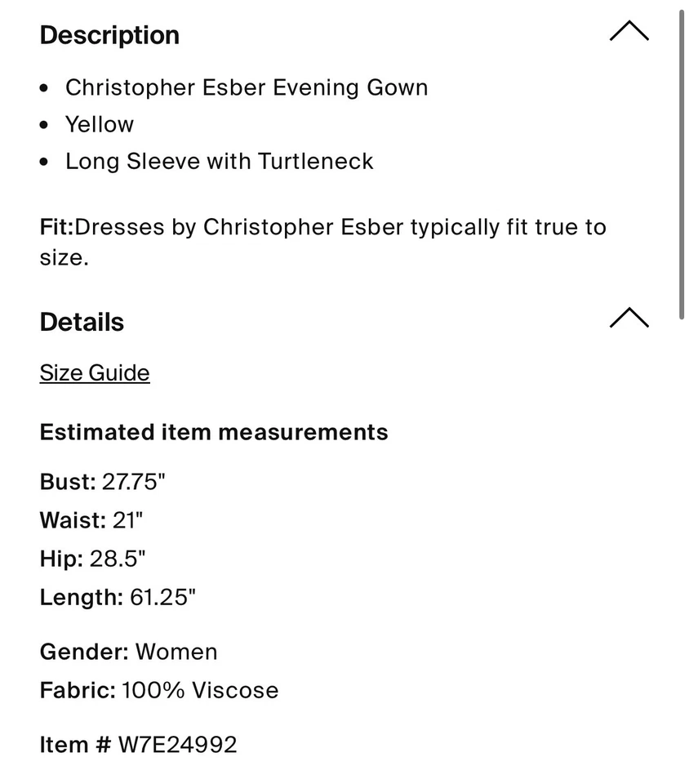Screen dimensions: 689x784
Task: Click the Waist 21" measurement
Action: (x=91, y=520)
